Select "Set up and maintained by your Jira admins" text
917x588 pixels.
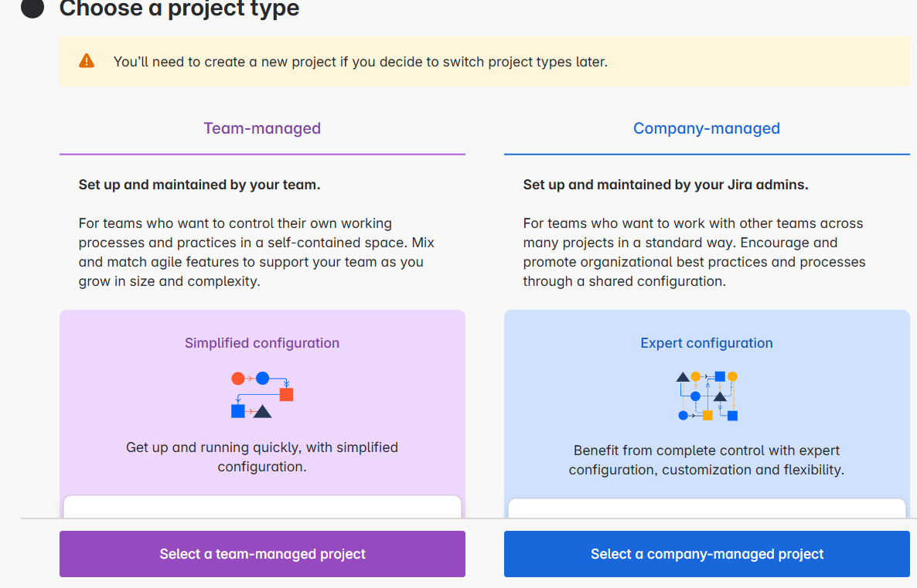point(666,185)
